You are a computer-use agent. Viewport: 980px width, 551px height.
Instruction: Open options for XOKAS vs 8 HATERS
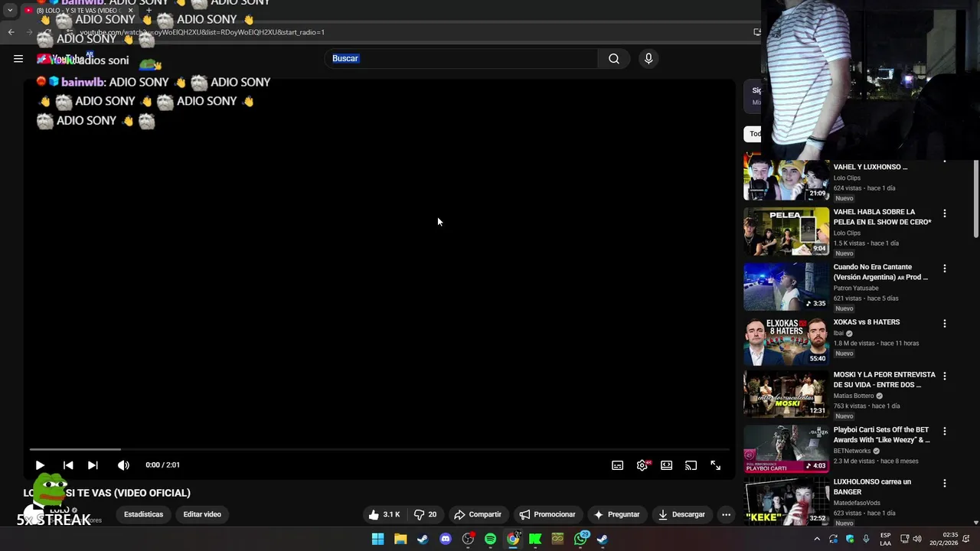tap(944, 324)
